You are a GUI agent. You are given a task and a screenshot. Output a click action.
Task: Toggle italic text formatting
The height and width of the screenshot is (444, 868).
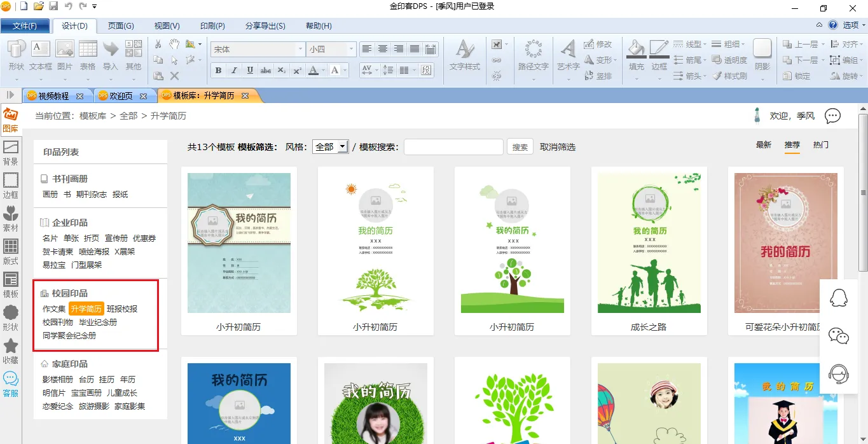[234, 71]
